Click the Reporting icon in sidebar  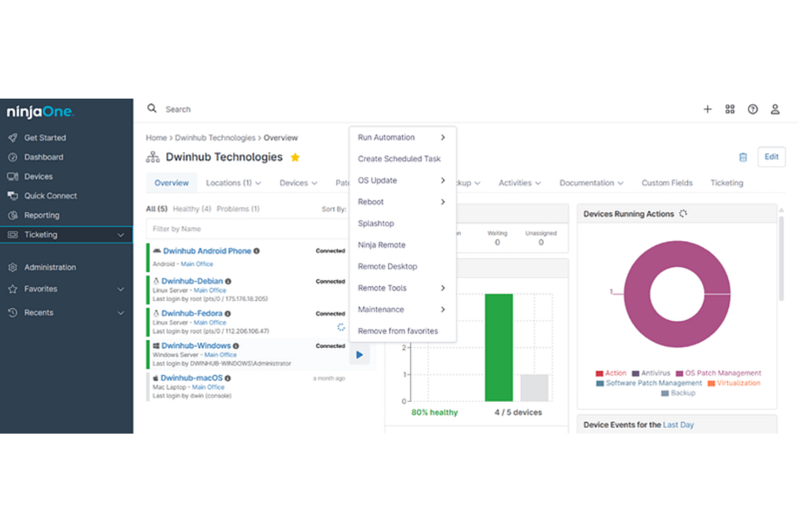13,215
